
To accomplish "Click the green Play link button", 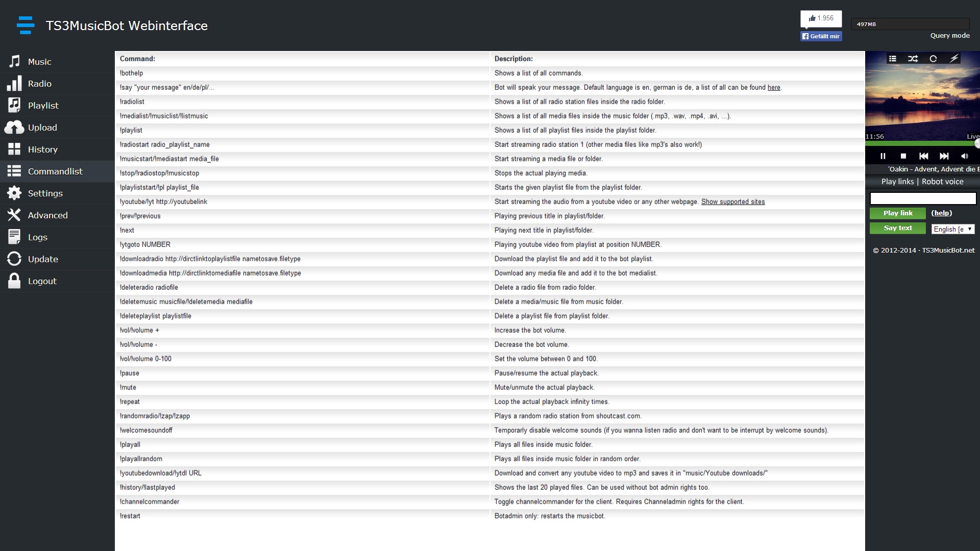I will coord(898,213).
